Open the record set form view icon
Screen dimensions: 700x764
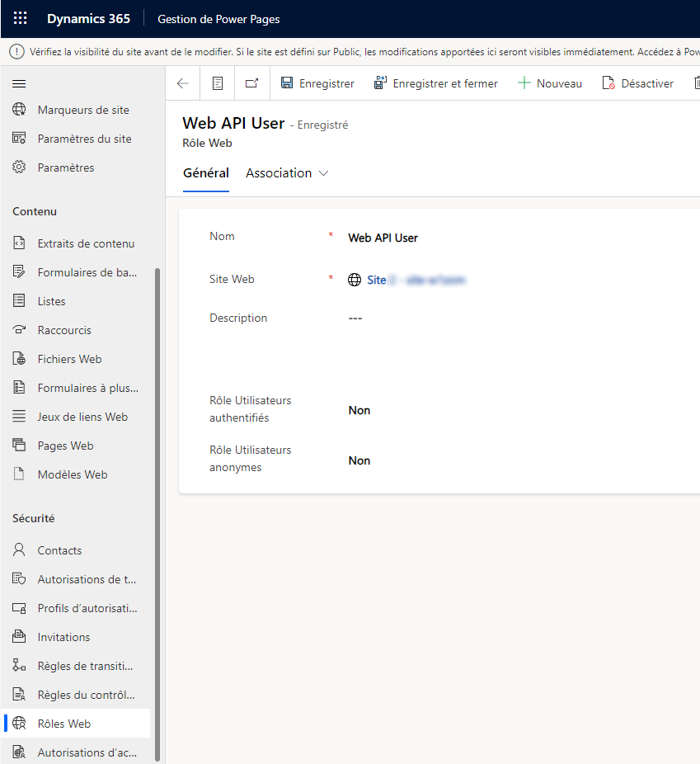click(218, 83)
